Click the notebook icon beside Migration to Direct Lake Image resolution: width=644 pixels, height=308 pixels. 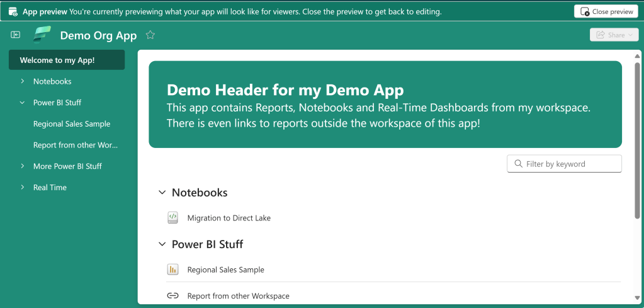(173, 218)
